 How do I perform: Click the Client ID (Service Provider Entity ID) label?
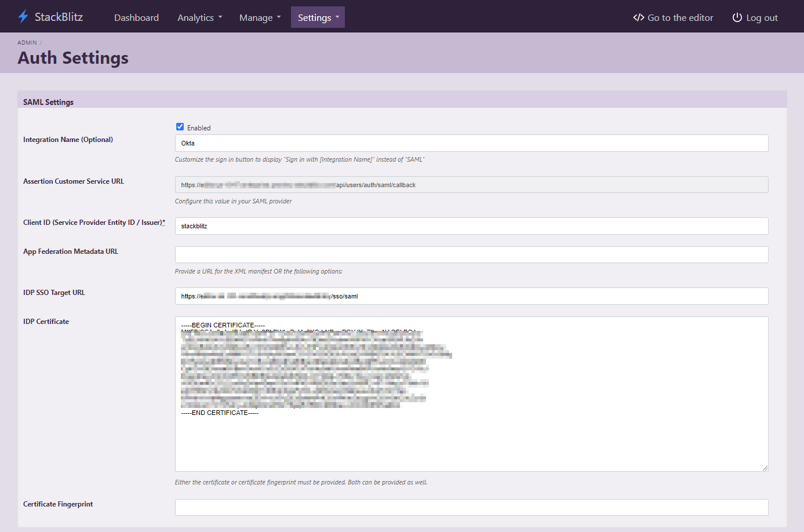tap(94, 223)
